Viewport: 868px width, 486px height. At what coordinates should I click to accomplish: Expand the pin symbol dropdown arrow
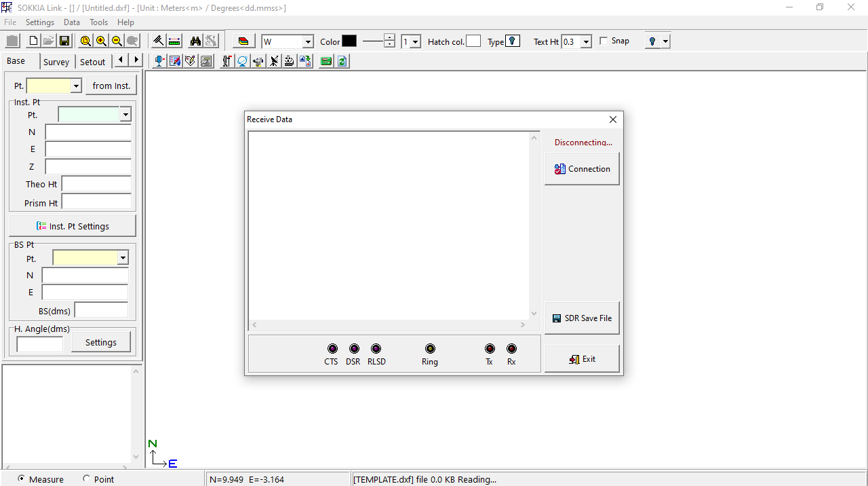[x=666, y=41]
